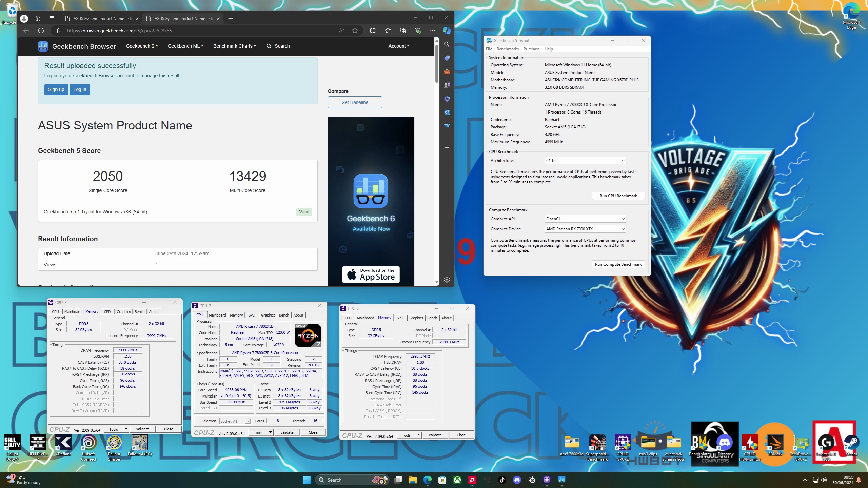Click the Set Baseline button
The width and height of the screenshot is (868, 488).
[355, 102]
